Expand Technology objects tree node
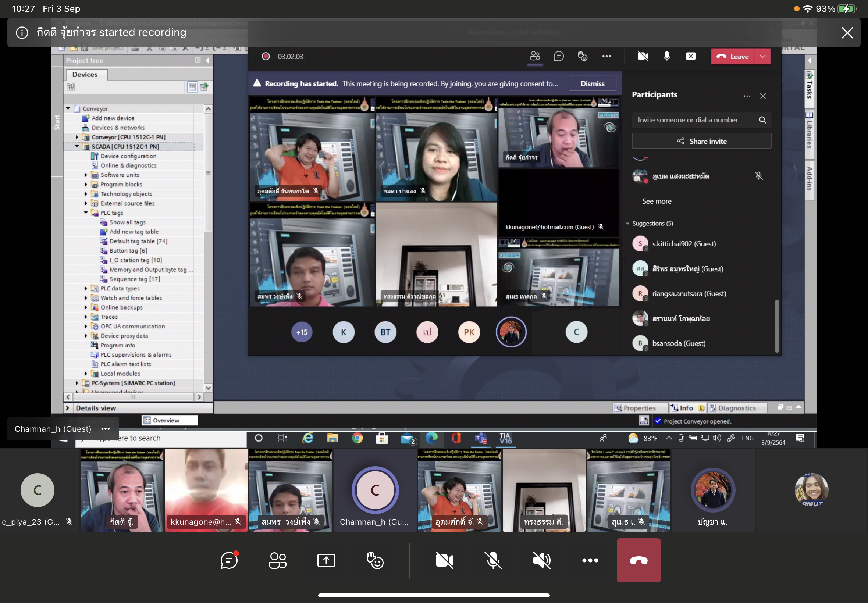 (86, 194)
